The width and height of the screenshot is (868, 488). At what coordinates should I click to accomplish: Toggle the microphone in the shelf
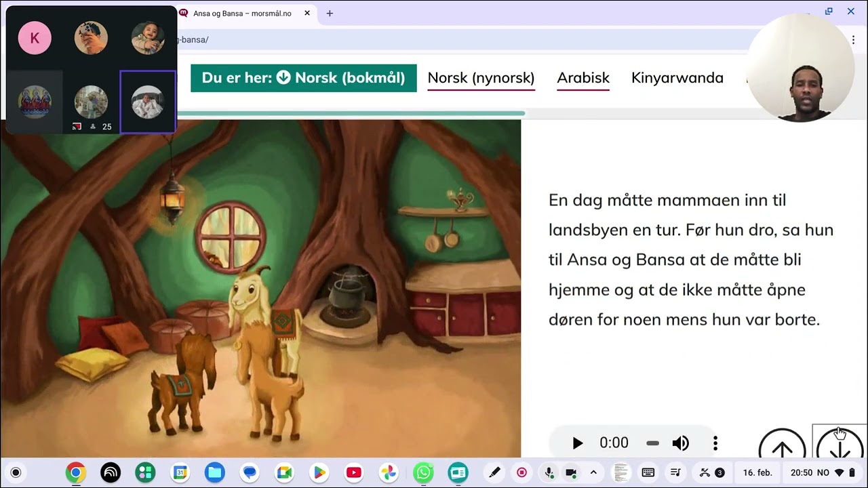(549, 472)
